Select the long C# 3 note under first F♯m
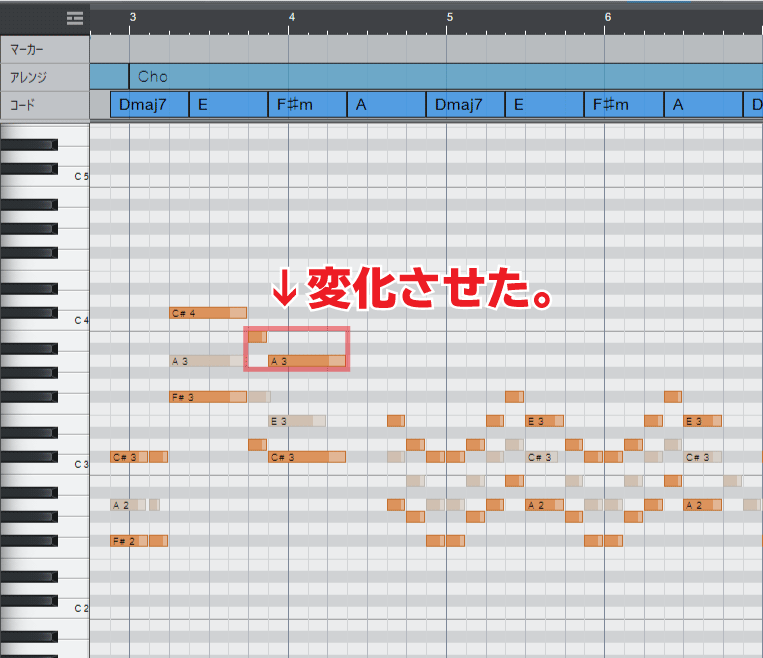 click(x=307, y=457)
